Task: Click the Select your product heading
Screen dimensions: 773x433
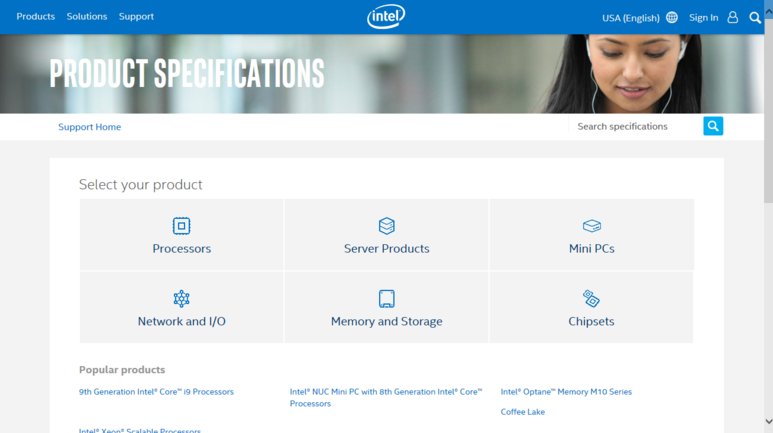Action: 141,184
